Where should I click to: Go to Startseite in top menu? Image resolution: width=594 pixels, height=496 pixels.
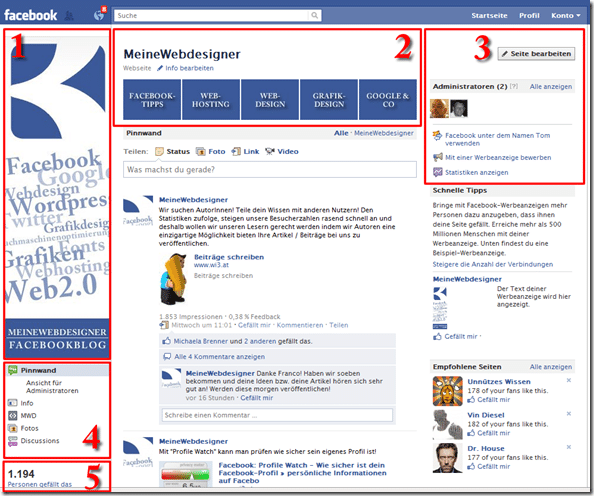(489, 16)
